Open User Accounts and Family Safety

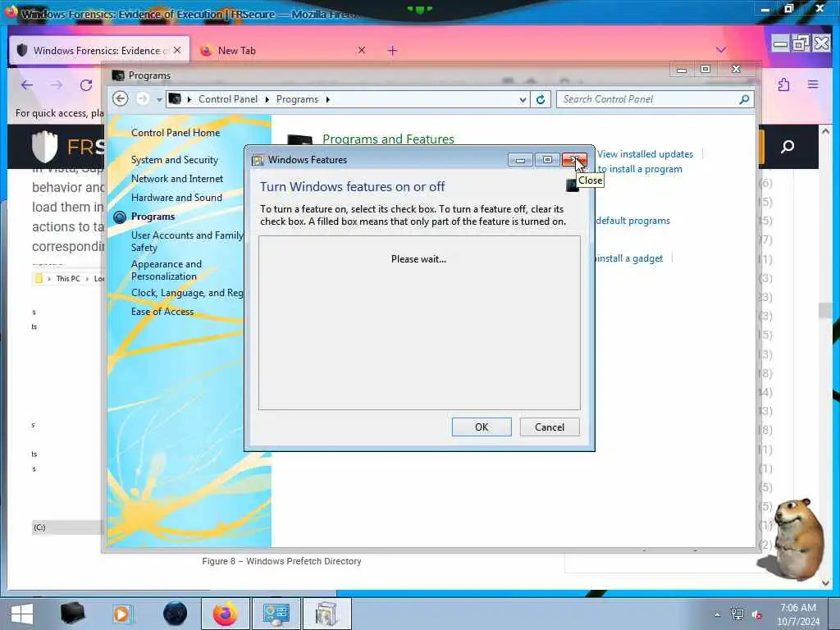(187, 241)
